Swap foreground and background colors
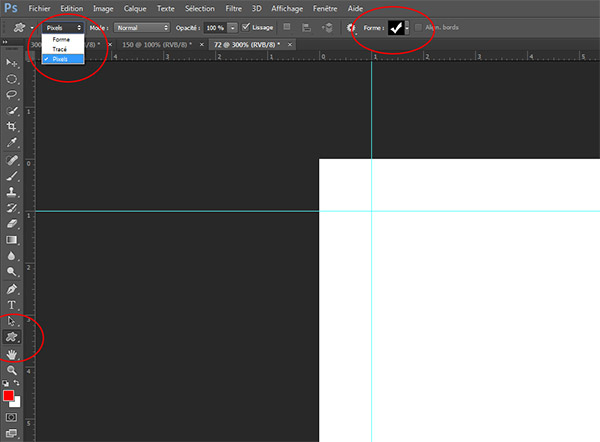600x442 pixels. click(x=16, y=383)
